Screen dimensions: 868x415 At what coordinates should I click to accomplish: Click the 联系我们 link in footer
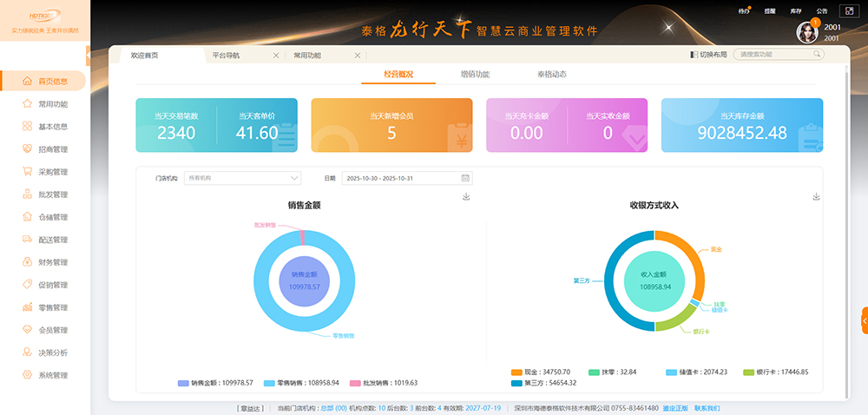click(x=707, y=408)
